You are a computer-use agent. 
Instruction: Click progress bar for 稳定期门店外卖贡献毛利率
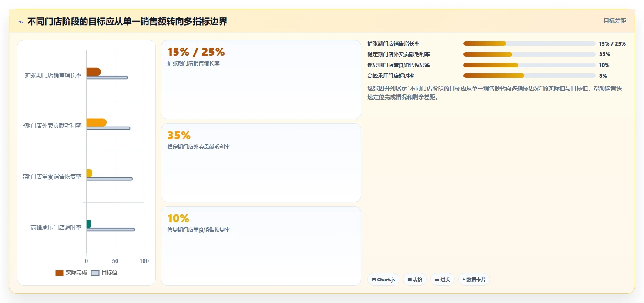[x=529, y=54]
